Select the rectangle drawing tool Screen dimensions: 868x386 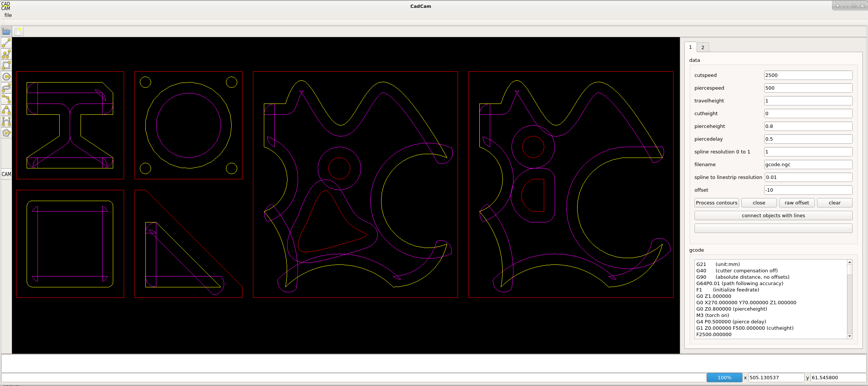[6, 65]
